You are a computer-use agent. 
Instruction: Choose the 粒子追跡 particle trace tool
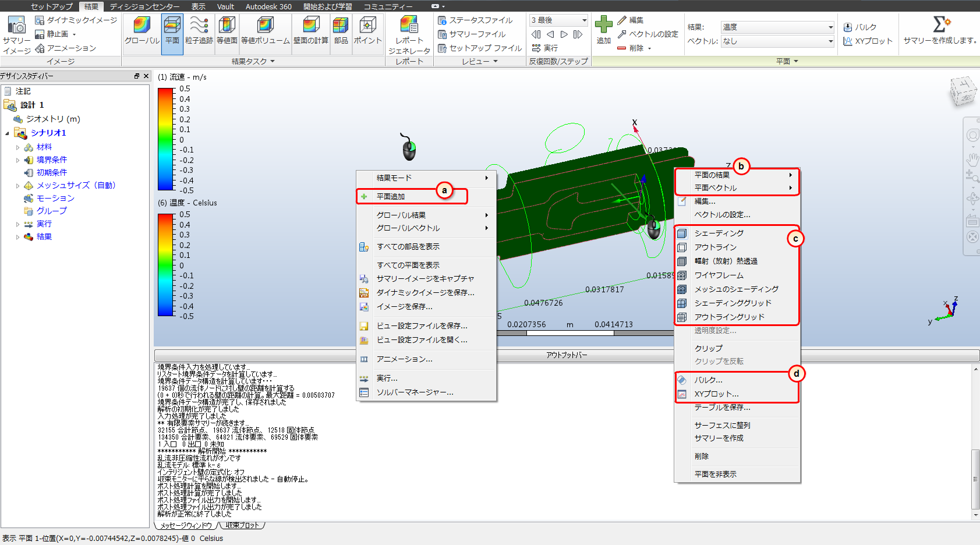199,31
